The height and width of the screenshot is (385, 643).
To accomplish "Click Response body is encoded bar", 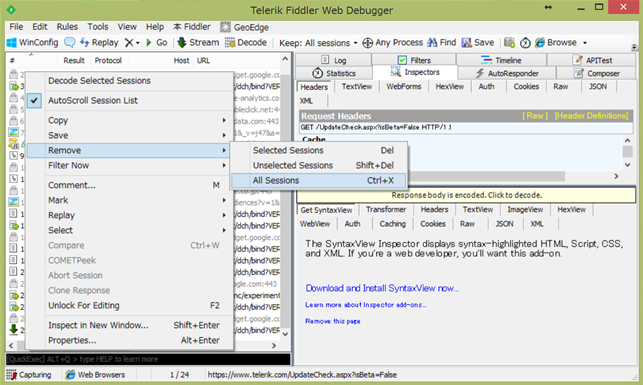I will pyautogui.click(x=466, y=195).
